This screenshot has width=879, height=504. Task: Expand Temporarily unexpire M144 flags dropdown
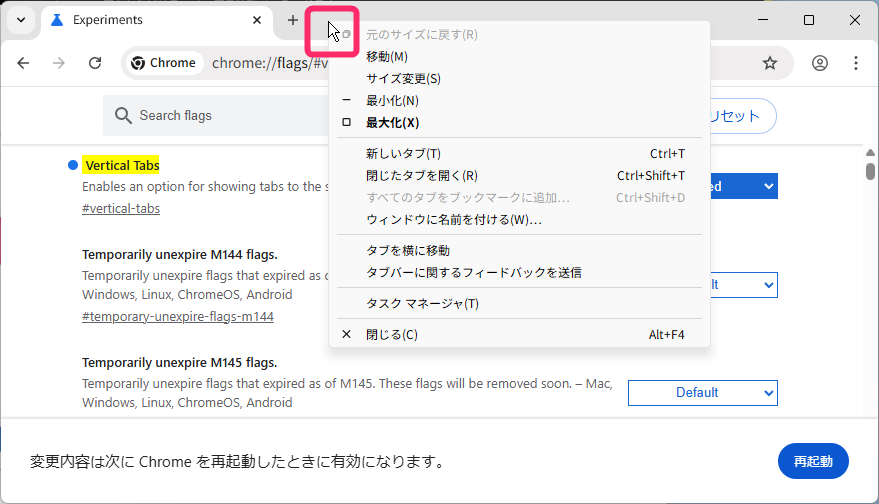(744, 285)
